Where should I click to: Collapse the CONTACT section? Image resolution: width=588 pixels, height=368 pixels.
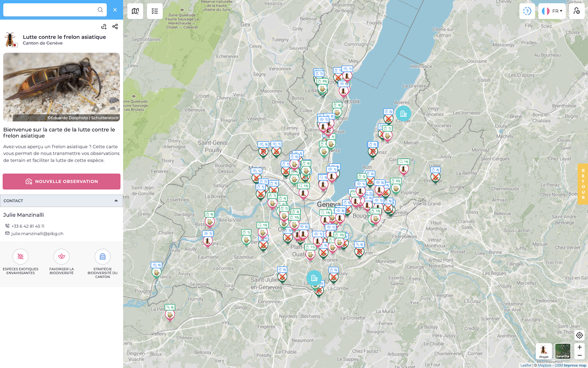[x=116, y=200]
